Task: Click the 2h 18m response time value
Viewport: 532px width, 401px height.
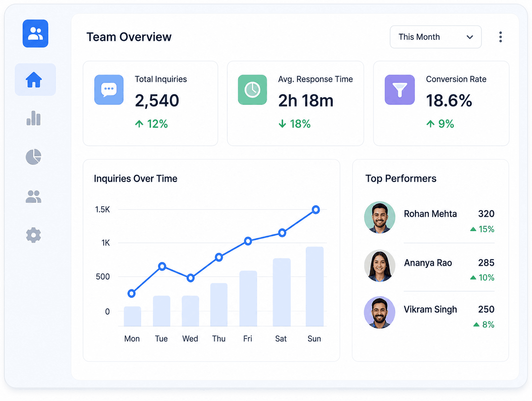Action: coord(306,101)
